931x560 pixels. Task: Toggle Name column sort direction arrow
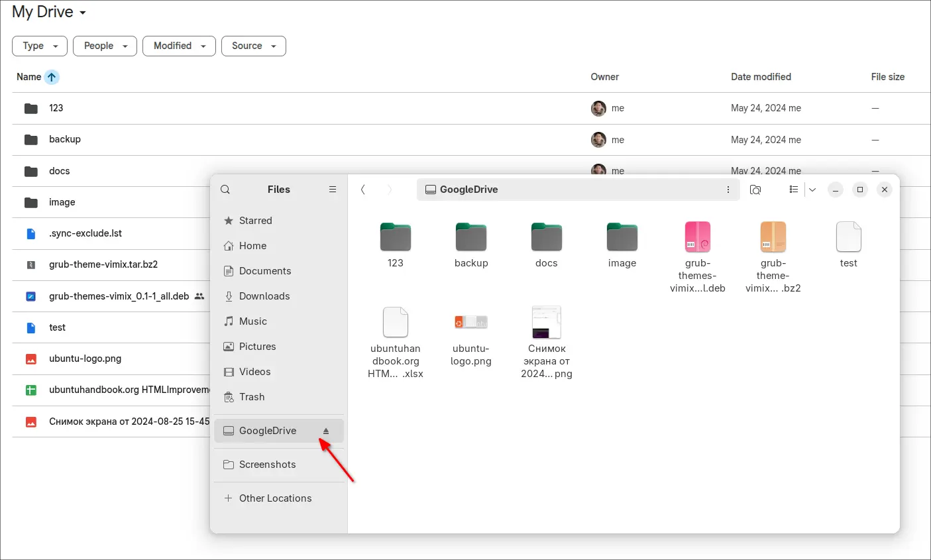[52, 77]
